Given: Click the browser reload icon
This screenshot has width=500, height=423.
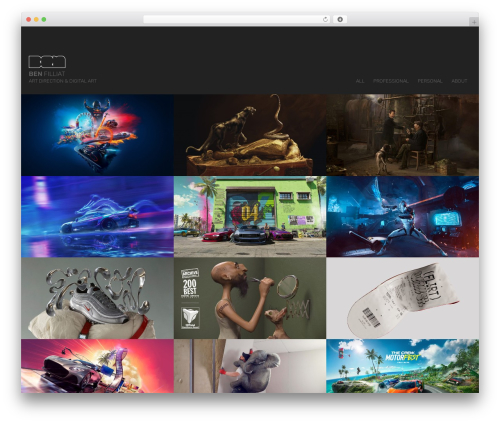Looking at the screenshot, I should coord(325,19).
